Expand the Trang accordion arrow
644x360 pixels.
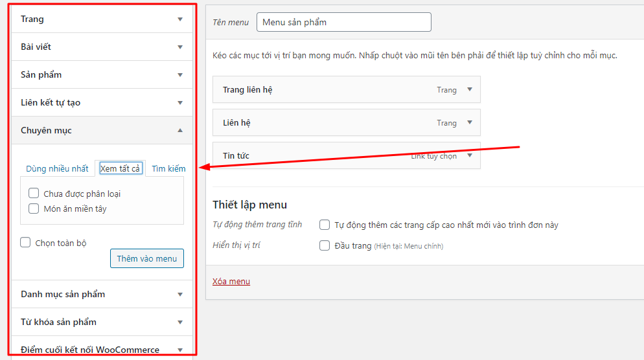point(180,19)
